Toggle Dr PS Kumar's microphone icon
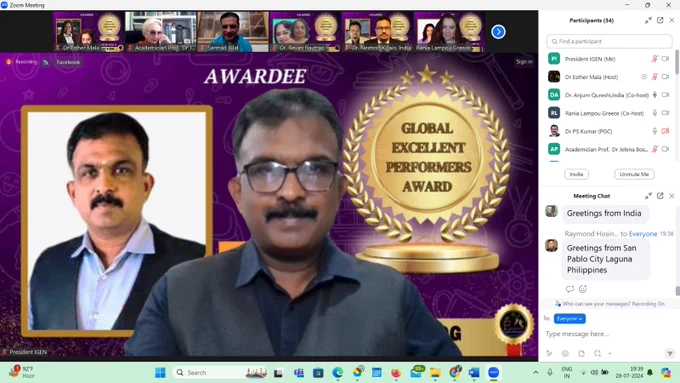The image size is (680, 383). point(655,131)
